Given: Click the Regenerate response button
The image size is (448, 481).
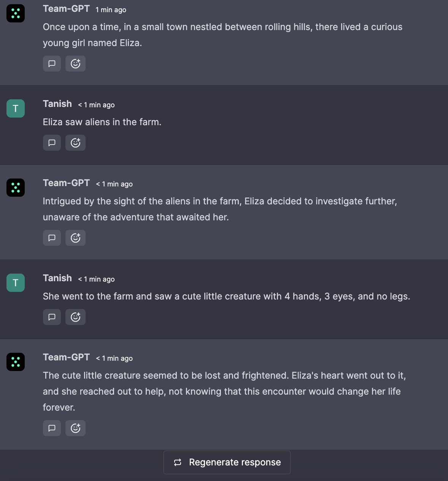Looking at the screenshot, I should [x=227, y=462].
